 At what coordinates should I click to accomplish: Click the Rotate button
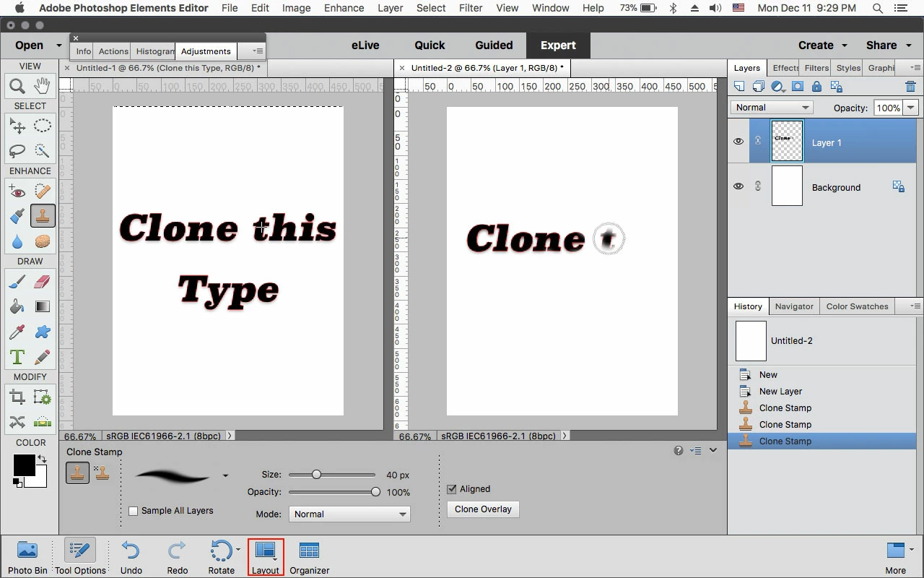pos(222,556)
